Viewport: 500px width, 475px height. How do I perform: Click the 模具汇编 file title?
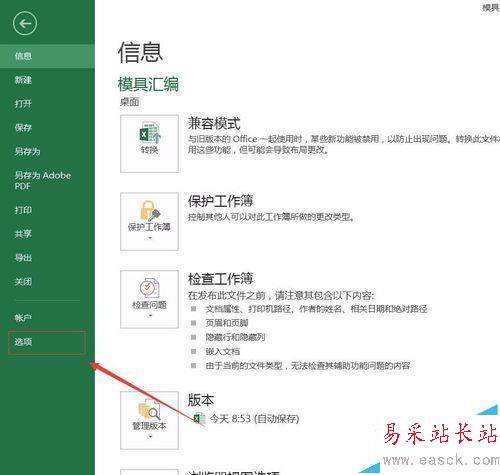[x=148, y=84]
